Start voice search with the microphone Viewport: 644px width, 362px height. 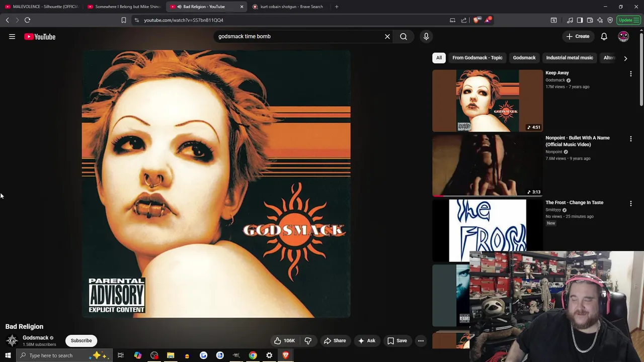pyautogui.click(x=426, y=36)
